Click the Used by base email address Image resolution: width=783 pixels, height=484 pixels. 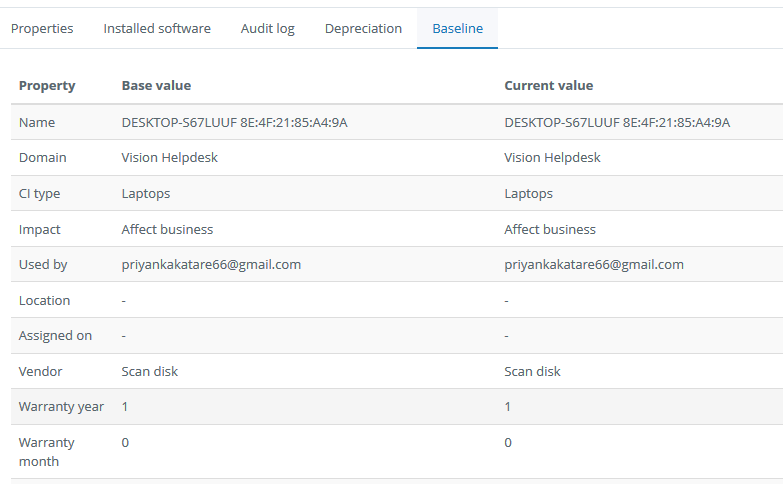click(x=211, y=264)
